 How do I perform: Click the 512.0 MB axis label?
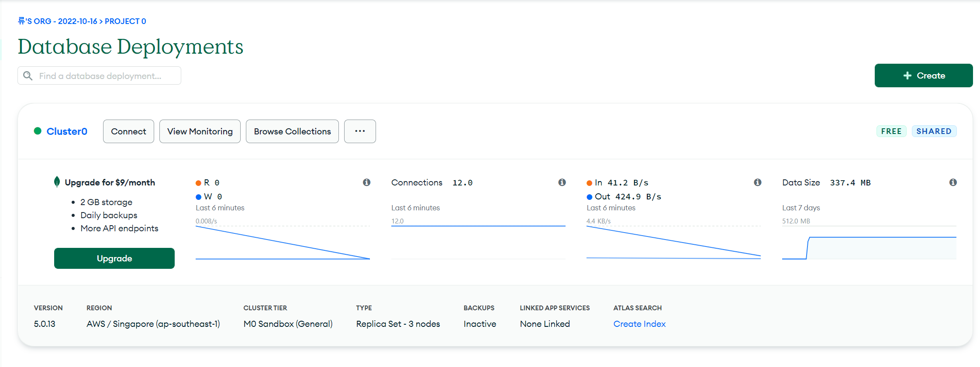coord(796,221)
